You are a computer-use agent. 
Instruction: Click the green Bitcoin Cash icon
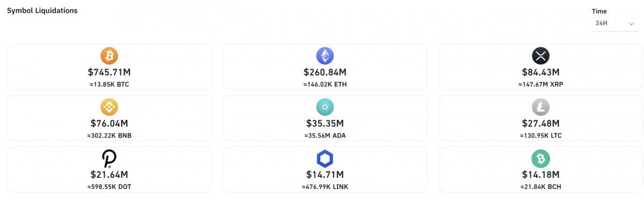coord(540,158)
